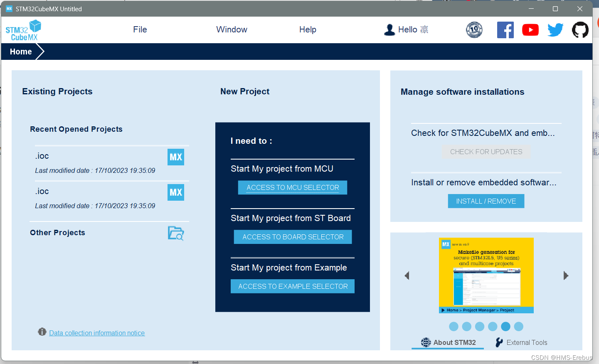Go to the Home breadcrumb

(x=21, y=52)
